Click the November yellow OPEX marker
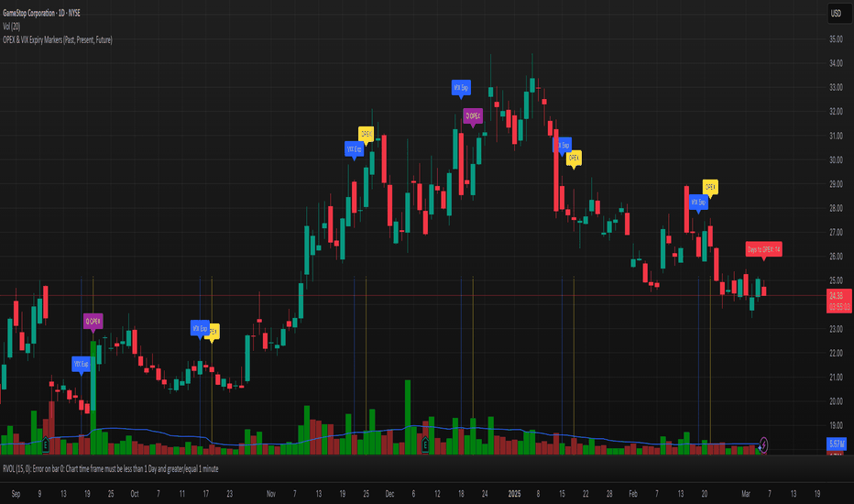This screenshot has height=504, width=854. pyautogui.click(x=366, y=134)
